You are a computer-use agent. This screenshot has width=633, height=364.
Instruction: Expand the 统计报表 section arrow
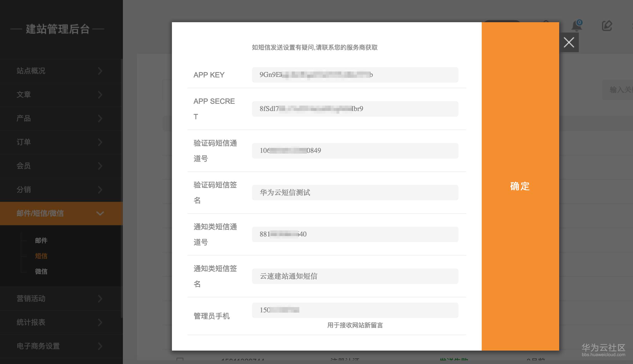click(x=100, y=322)
